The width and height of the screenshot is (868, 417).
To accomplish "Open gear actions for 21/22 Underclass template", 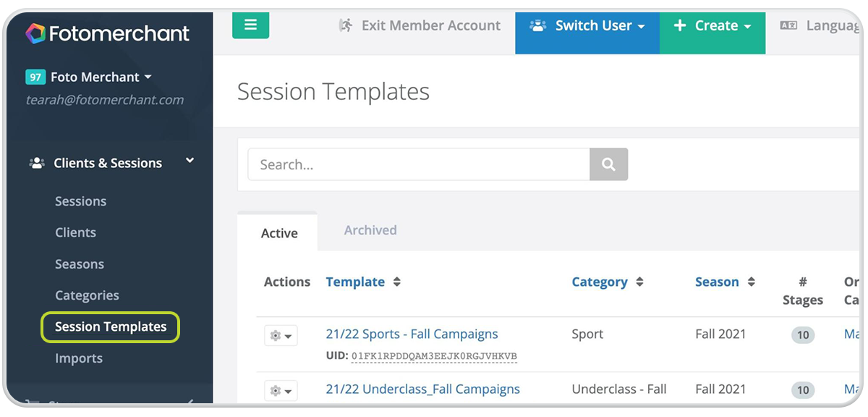I will [281, 391].
